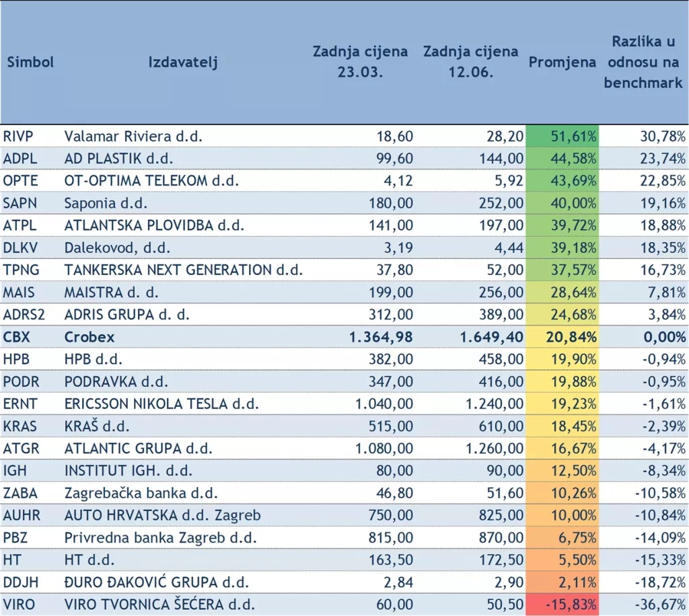
Task: Select the Razlika u odnosu na benchmark header
Action: coord(643,63)
